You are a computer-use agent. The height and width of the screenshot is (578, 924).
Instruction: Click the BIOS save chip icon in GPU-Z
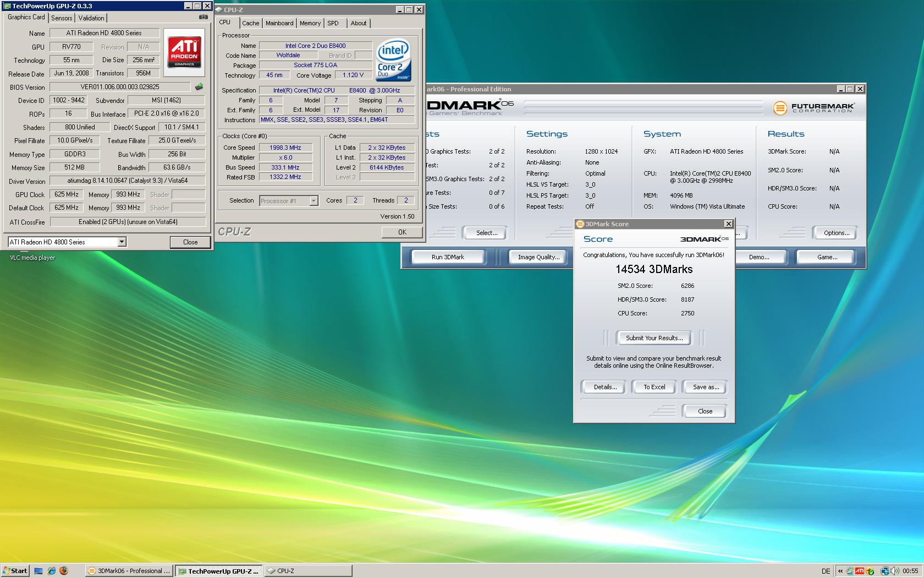[x=199, y=86]
